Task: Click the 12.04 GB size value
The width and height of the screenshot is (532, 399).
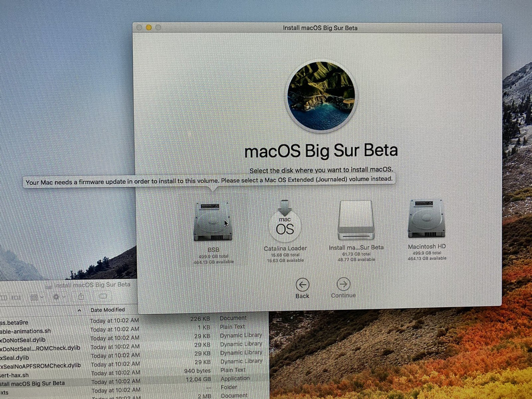Action: (x=198, y=380)
